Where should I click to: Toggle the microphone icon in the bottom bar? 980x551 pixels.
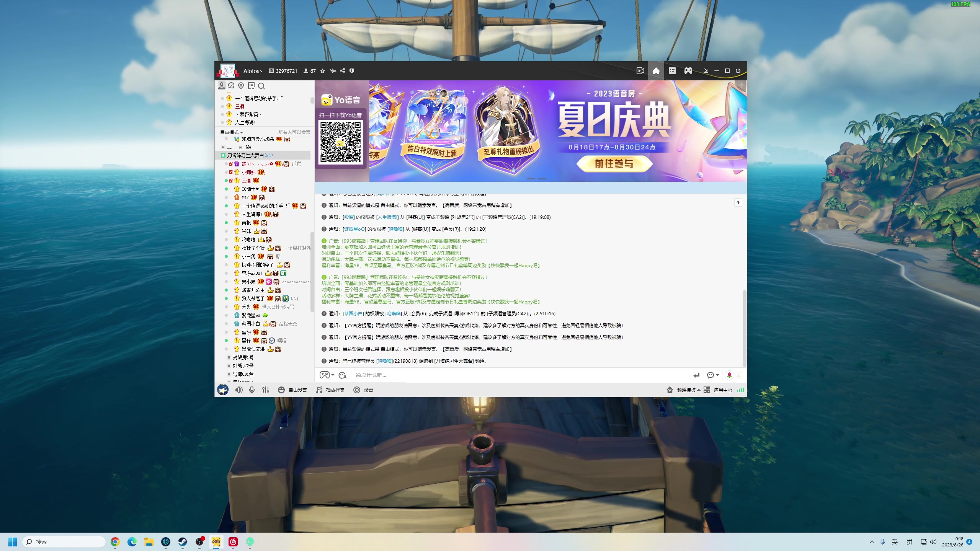(252, 390)
